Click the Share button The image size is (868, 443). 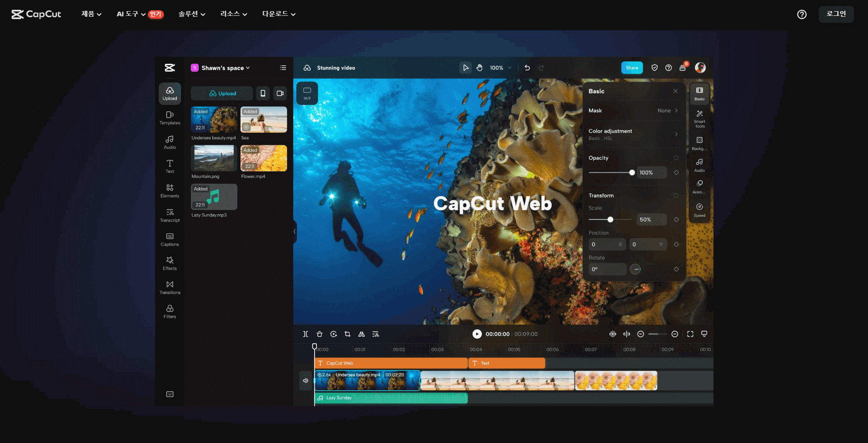click(632, 68)
